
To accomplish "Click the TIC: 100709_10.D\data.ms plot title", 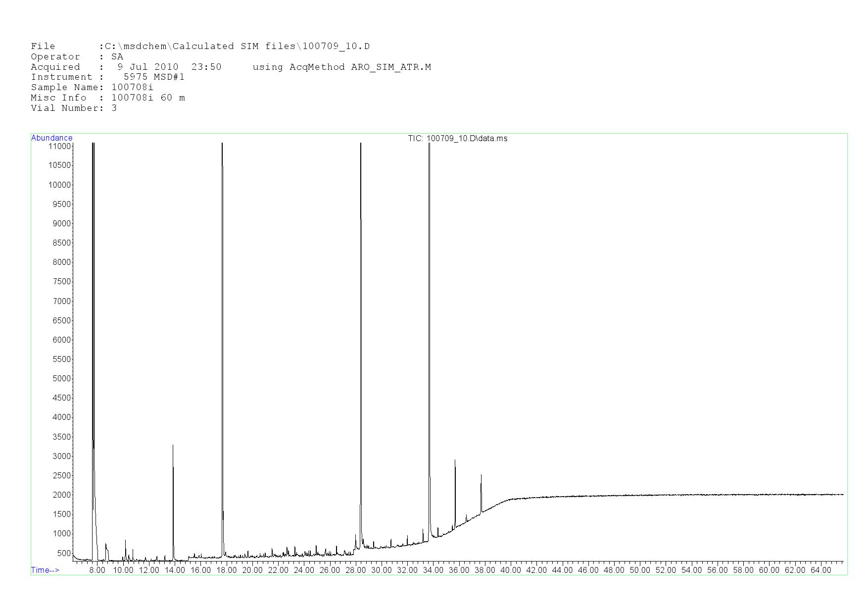I will (457, 139).
